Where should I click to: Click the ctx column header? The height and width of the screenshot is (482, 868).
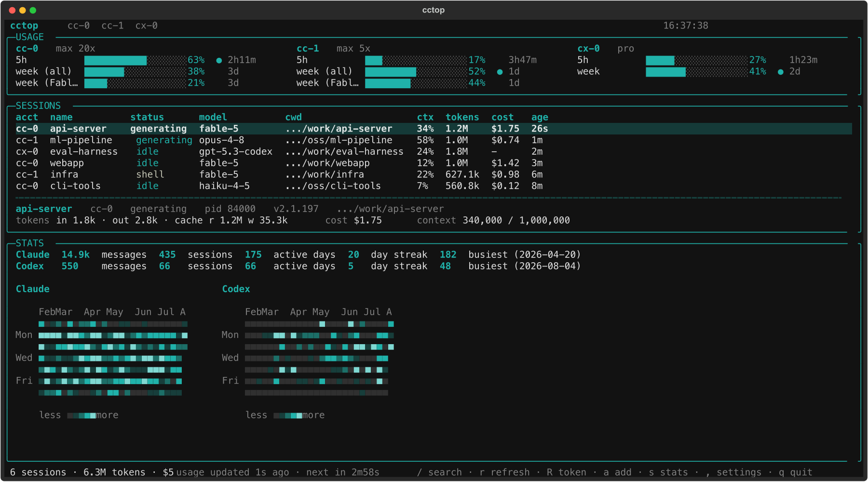[425, 117]
